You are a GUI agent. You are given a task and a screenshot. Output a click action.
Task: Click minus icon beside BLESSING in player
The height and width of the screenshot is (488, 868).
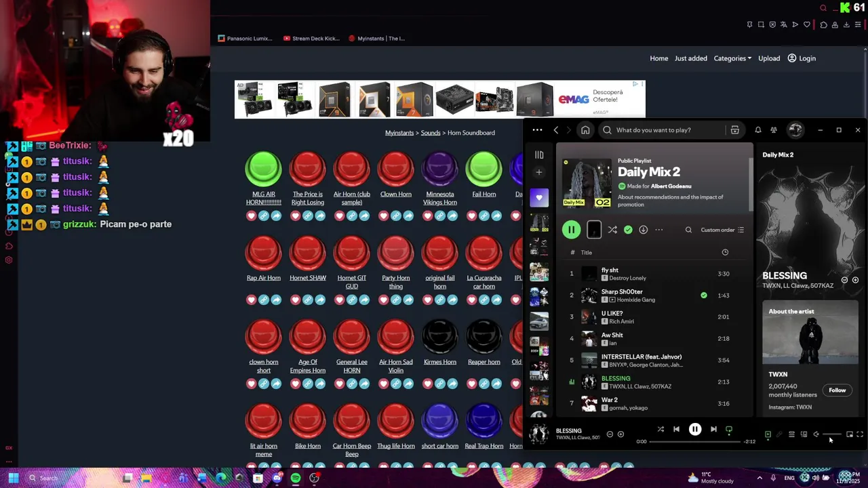tap(610, 434)
